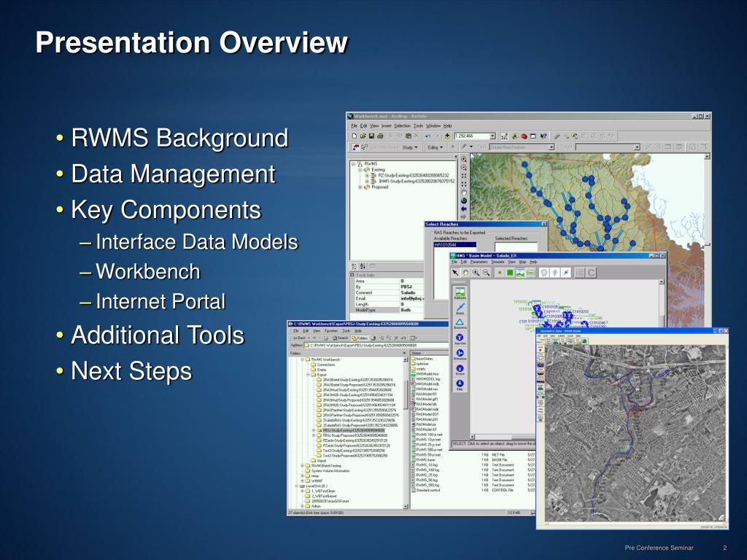Click the Undo arrow in ArcMap toolbar

(427, 136)
